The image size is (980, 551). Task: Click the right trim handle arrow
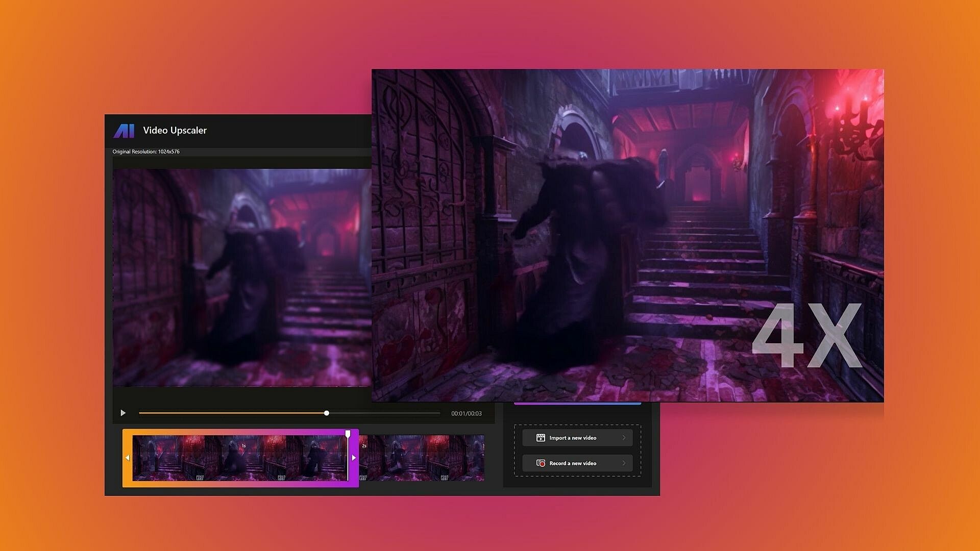pos(354,458)
